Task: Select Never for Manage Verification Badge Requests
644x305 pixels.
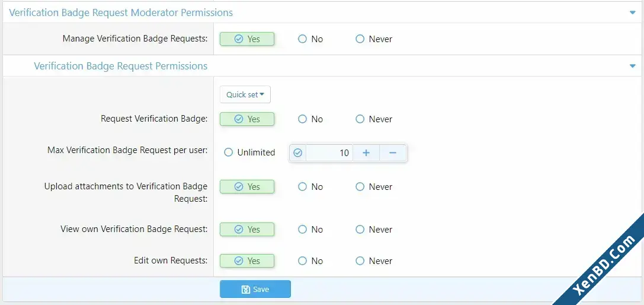Action: 374,39
